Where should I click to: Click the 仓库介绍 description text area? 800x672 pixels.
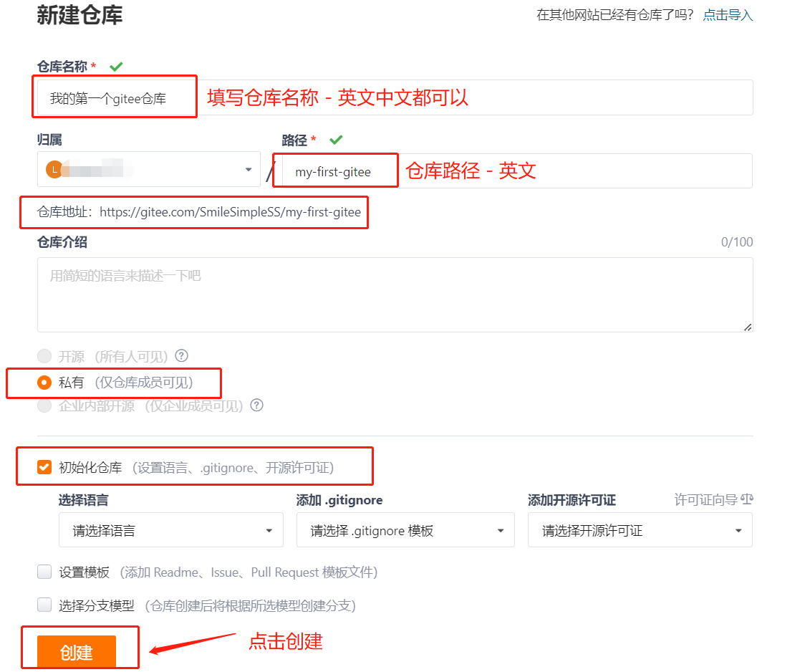point(394,294)
